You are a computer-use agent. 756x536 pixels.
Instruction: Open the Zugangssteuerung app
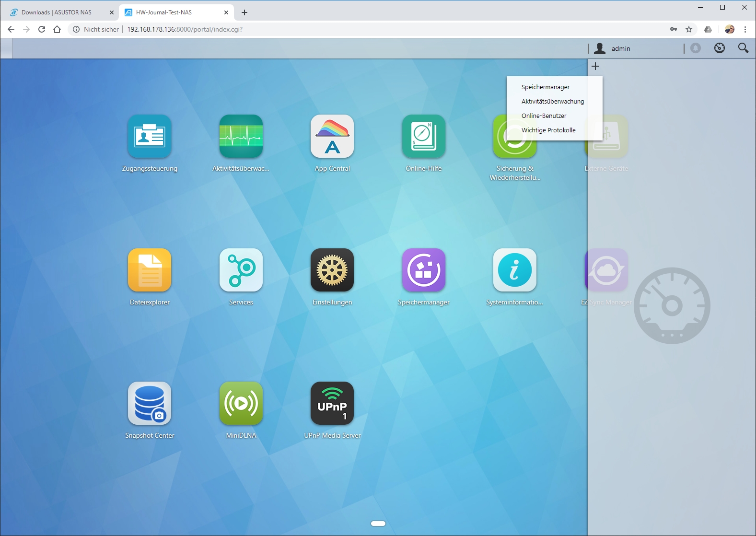[150, 136]
